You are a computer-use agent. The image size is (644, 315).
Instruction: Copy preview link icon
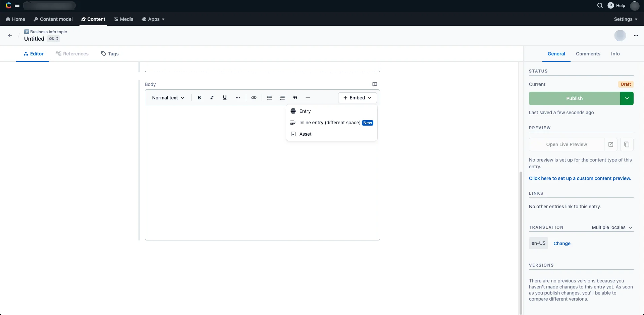tap(627, 144)
